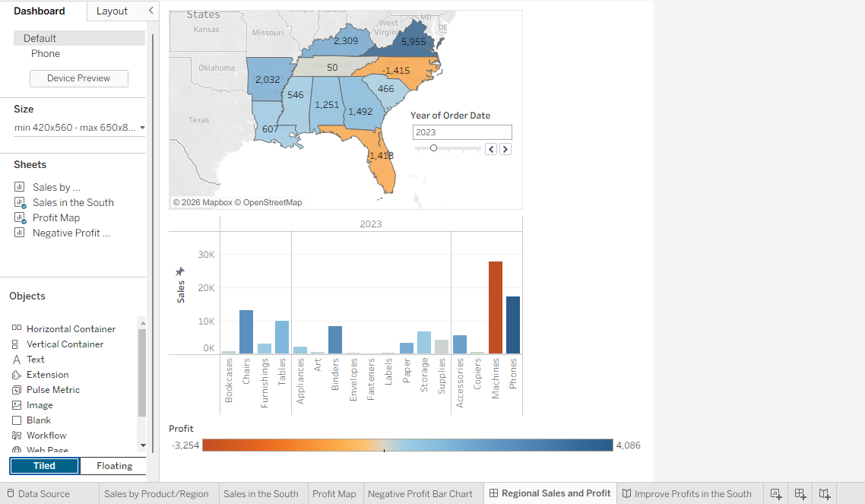
Task: Click the Storage category label
Action: point(423,375)
